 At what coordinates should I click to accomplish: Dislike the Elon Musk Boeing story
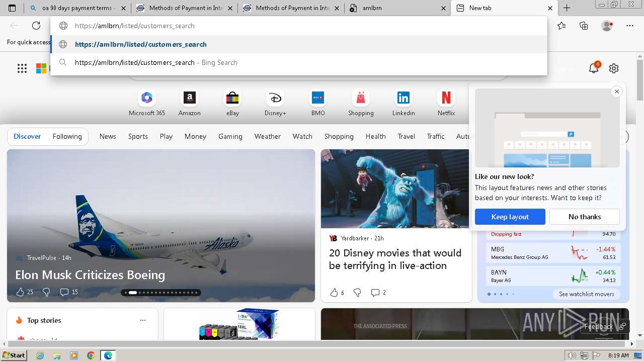[x=46, y=292]
